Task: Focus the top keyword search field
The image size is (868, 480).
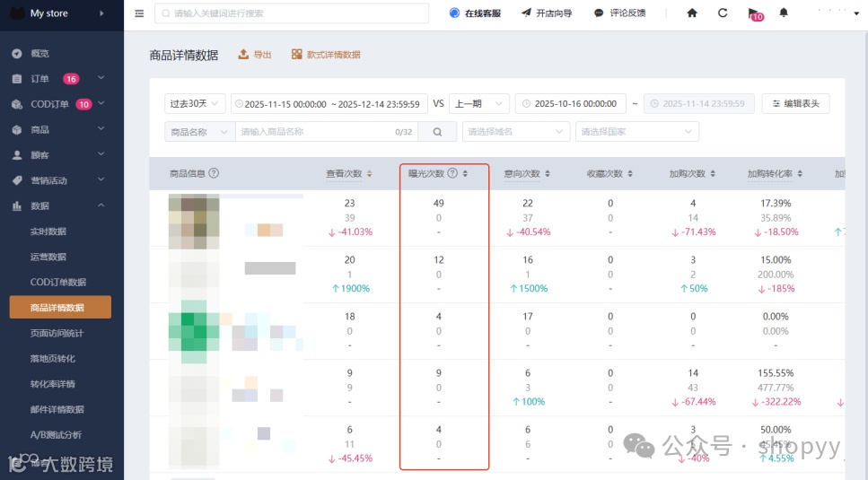Action: (x=292, y=13)
